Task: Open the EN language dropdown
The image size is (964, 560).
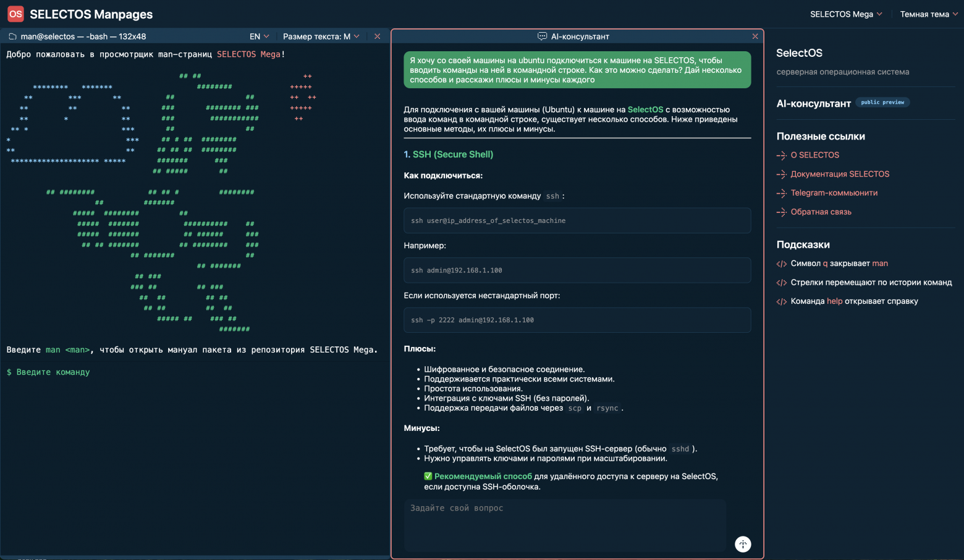Action: click(x=259, y=36)
